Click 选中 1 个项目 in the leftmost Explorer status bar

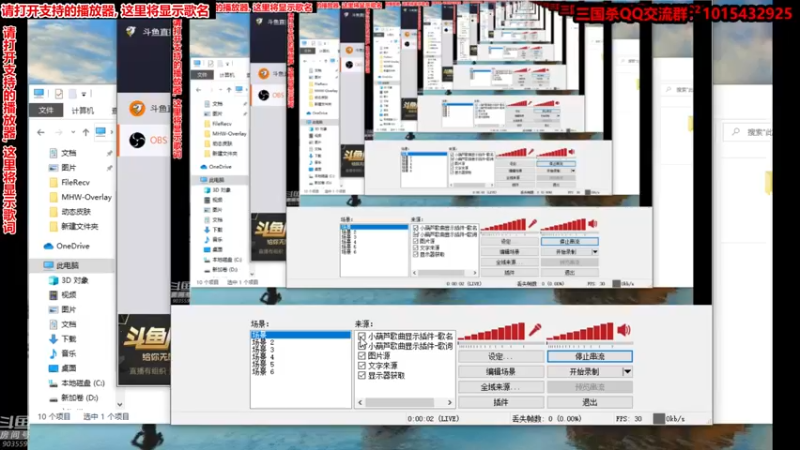(x=106, y=416)
